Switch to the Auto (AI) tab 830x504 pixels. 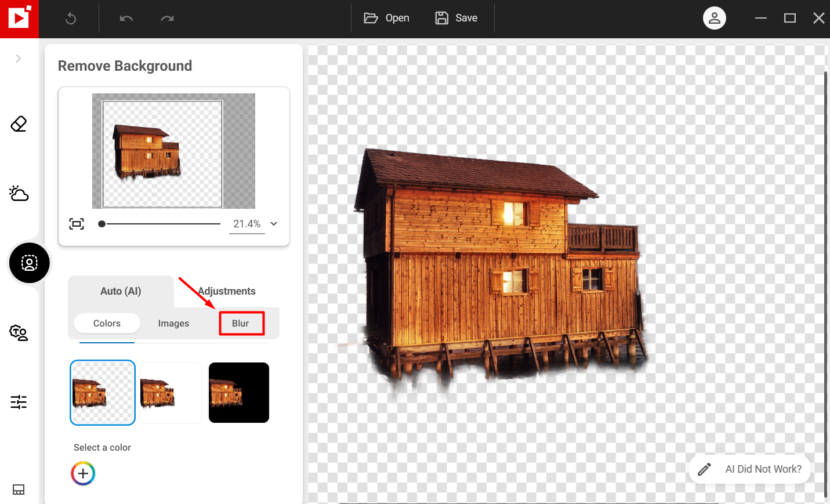pos(121,291)
